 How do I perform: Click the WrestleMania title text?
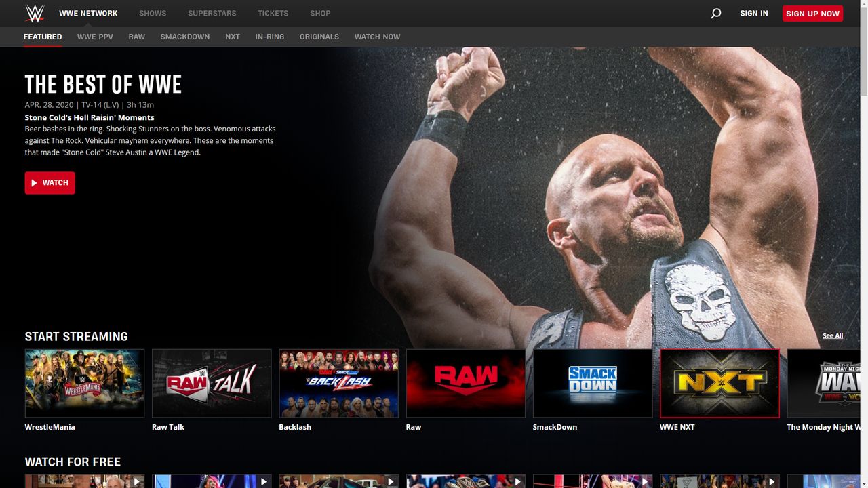tap(50, 427)
